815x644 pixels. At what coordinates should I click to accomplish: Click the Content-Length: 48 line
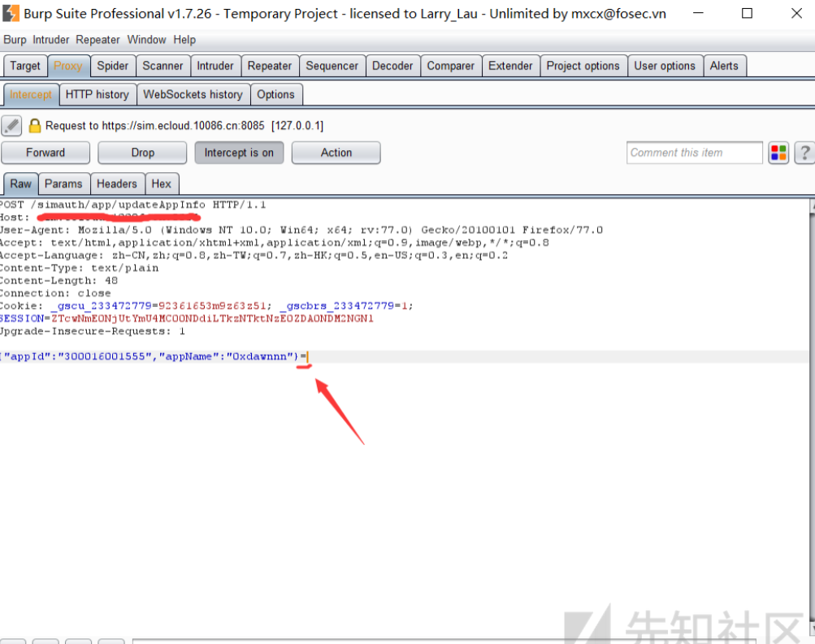[59, 280]
